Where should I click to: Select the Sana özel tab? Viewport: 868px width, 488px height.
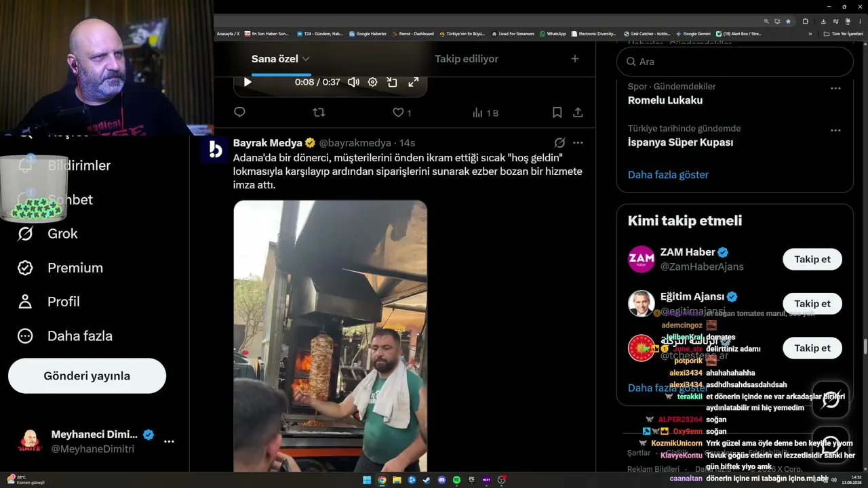[x=275, y=59]
